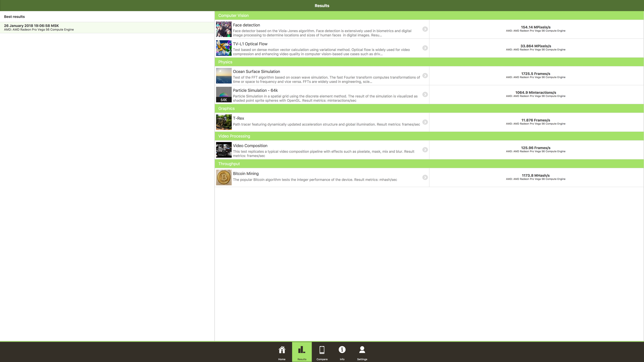Click the Bitcoin Mining coin thumbnail
644x362 pixels.
click(224, 177)
